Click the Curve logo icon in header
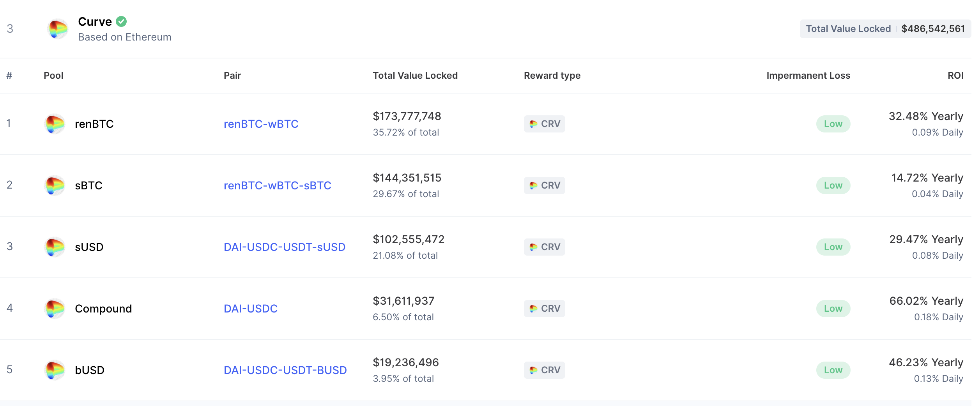Screen dimensions: 980x406 point(57,29)
